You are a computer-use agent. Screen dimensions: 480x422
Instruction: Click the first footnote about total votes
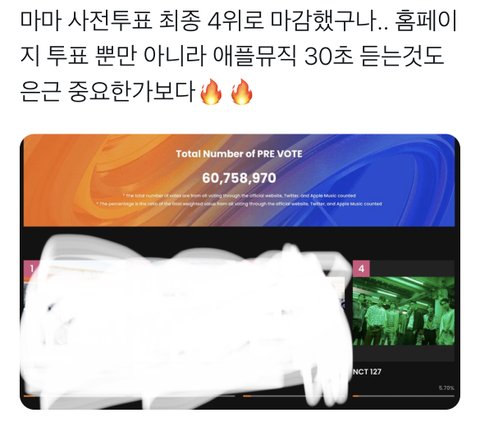pos(239,196)
